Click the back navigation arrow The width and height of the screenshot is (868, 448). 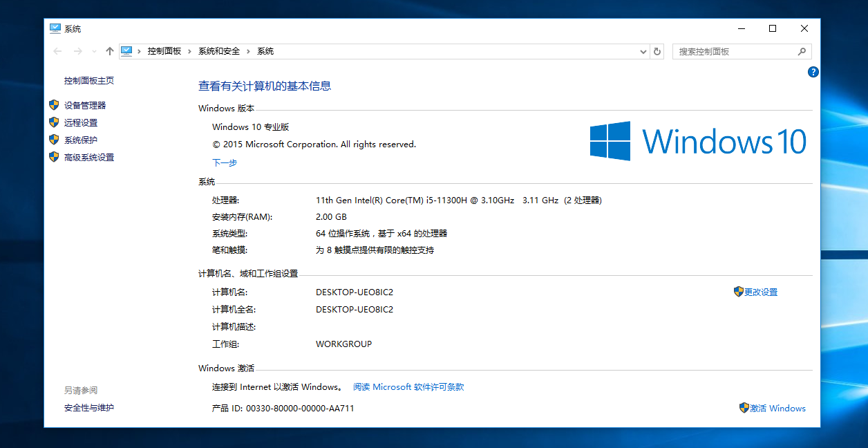[57, 51]
